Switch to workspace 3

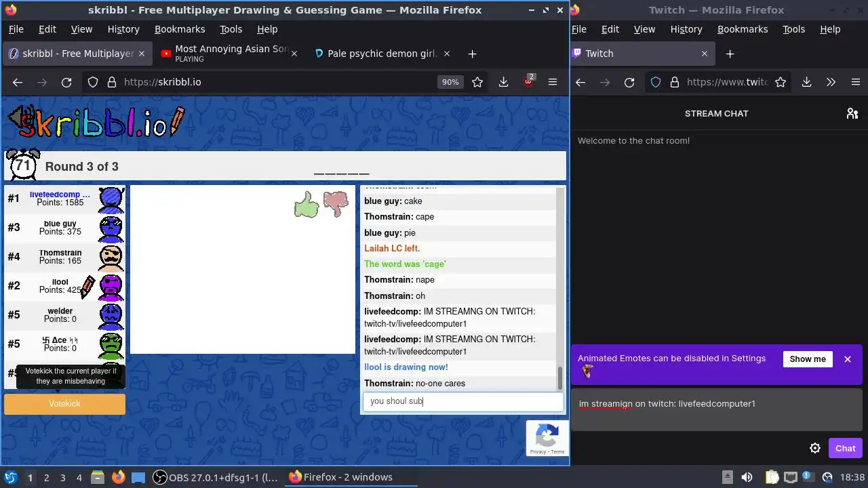[62, 477]
